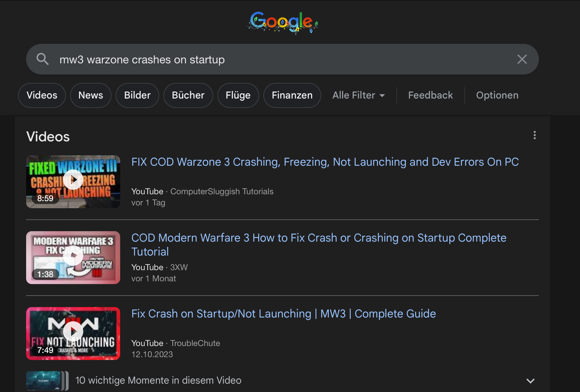The height and width of the screenshot is (392, 580).
Task: Click the '12.10.2023' date text
Action: point(152,354)
